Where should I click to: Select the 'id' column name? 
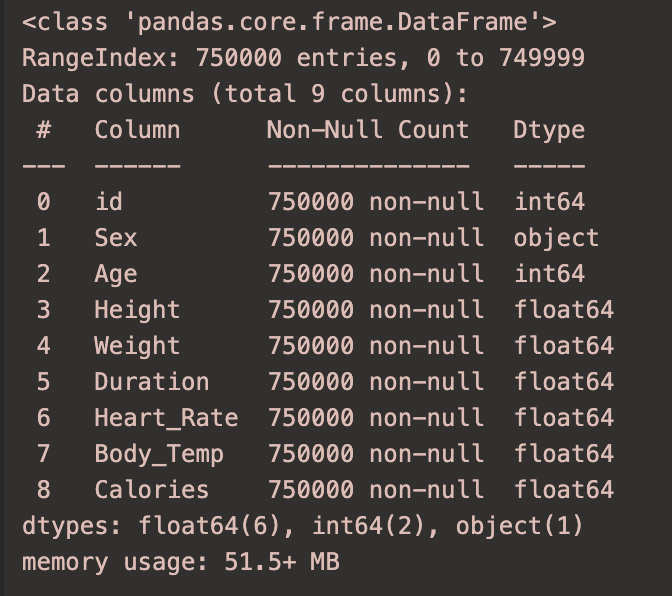point(108,201)
